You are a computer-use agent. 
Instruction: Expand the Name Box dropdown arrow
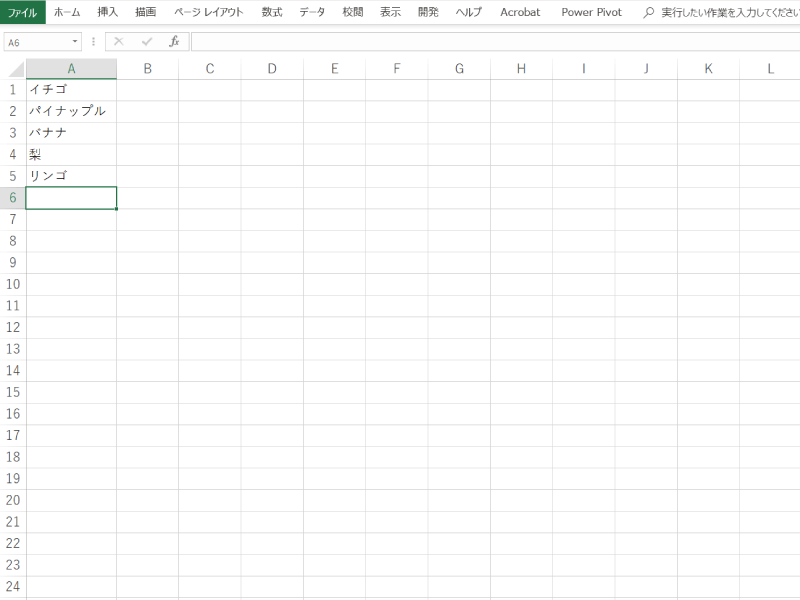coord(75,42)
